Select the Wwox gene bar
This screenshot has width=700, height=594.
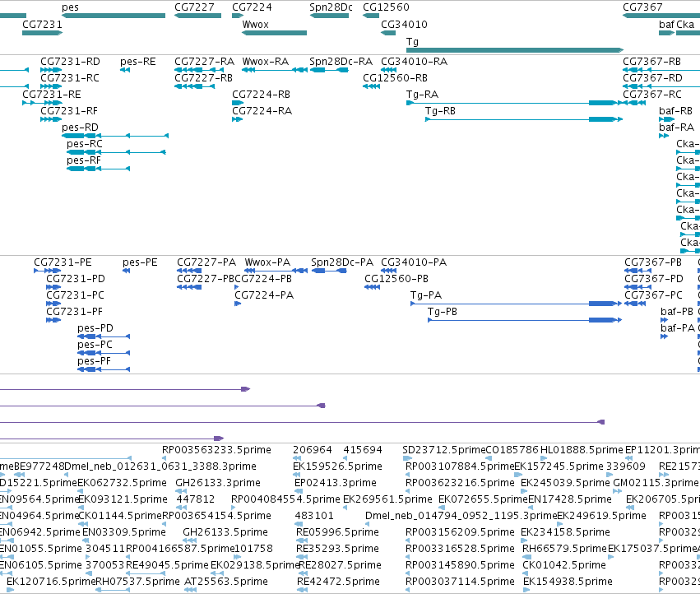point(274,33)
